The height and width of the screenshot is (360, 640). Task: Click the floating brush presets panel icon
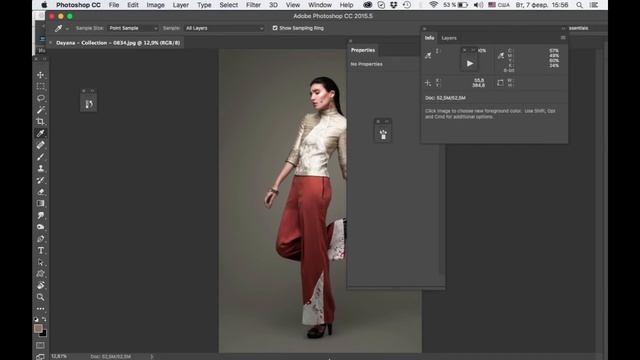pyautogui.click(x=383, y=134)
